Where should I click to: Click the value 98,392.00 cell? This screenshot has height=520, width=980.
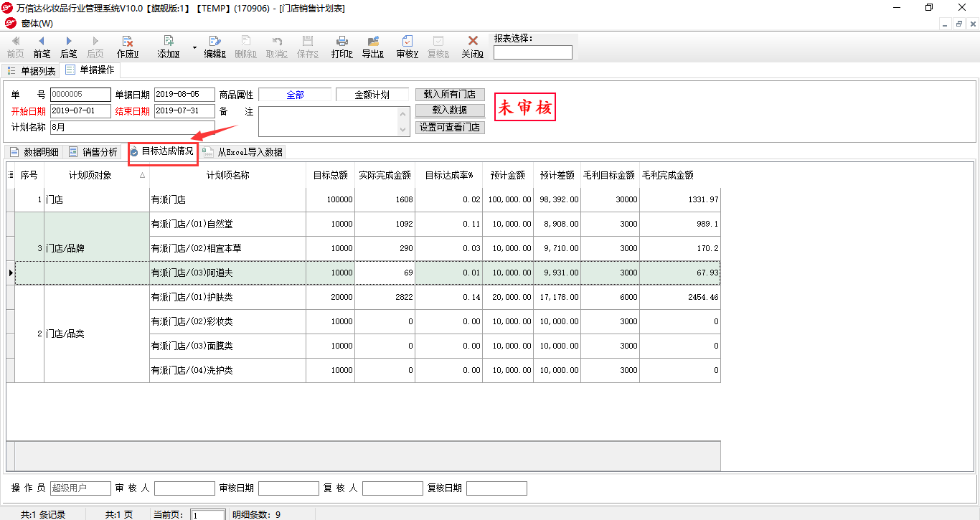pyautogui.click(x=557, y=200)
